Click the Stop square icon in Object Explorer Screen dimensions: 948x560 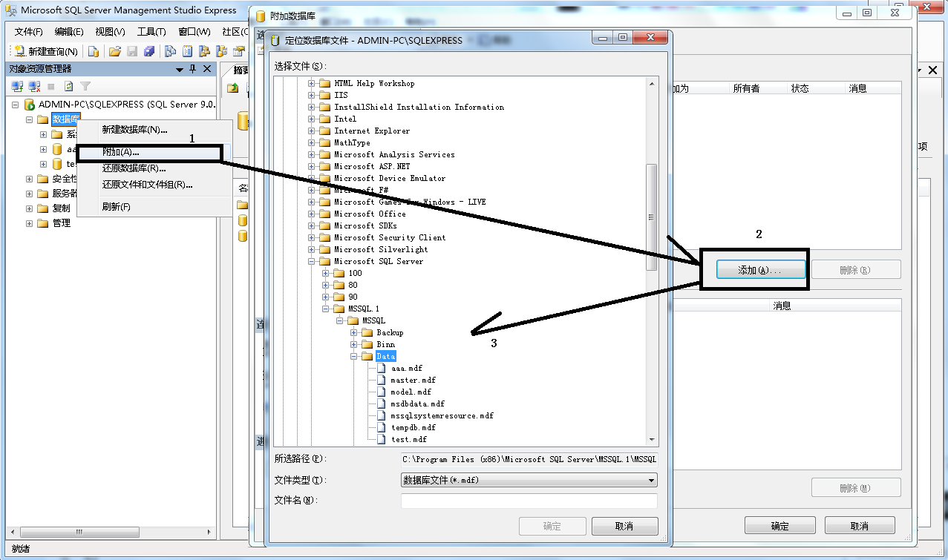[x=51, y=86]
